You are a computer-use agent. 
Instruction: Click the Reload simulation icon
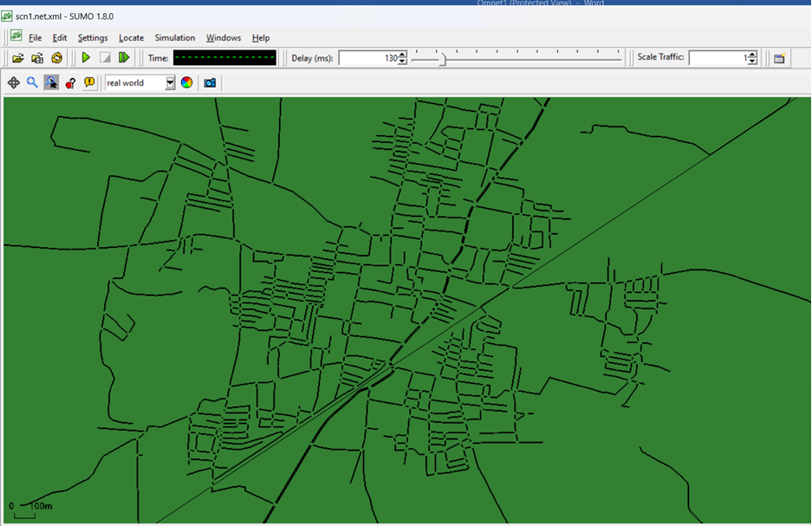tap(56, 58)
